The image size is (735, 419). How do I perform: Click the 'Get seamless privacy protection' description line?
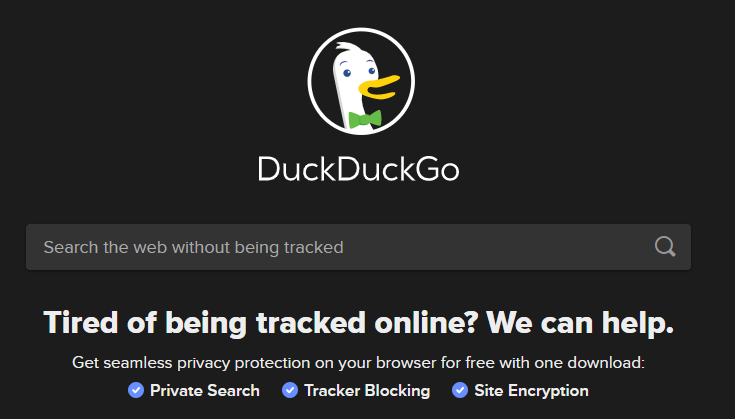(359, 362)
